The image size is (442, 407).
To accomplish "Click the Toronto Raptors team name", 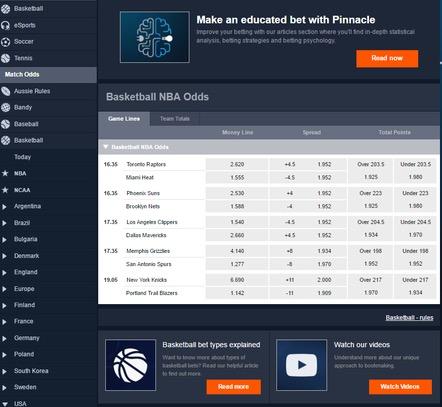I will [146, 164].
